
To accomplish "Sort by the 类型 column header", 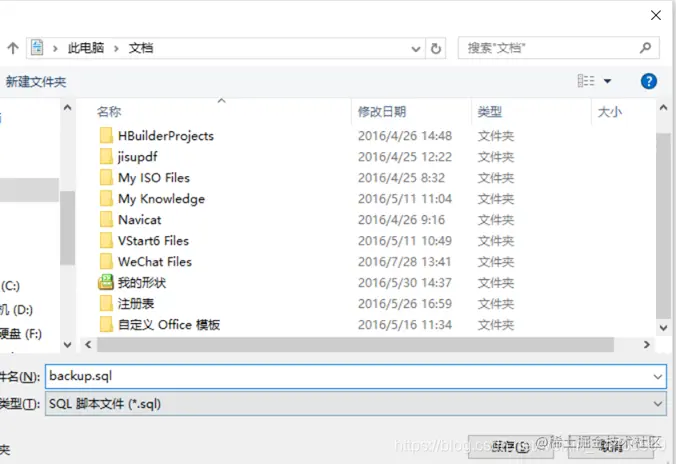I will [490, 112].
